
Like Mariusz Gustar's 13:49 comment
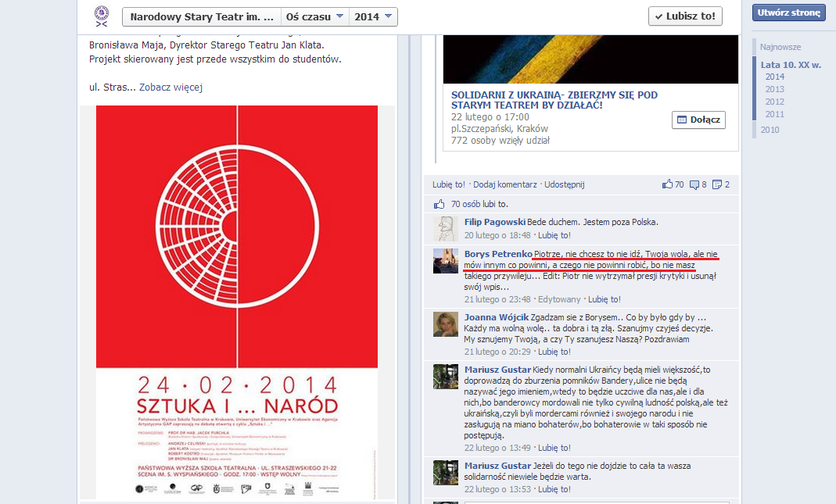click(x=554, y=448)
